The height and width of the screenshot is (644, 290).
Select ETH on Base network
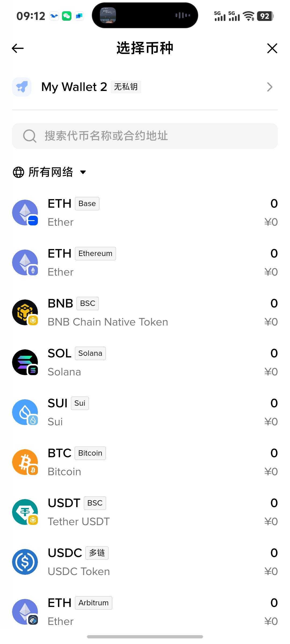[x=145, y=213]
